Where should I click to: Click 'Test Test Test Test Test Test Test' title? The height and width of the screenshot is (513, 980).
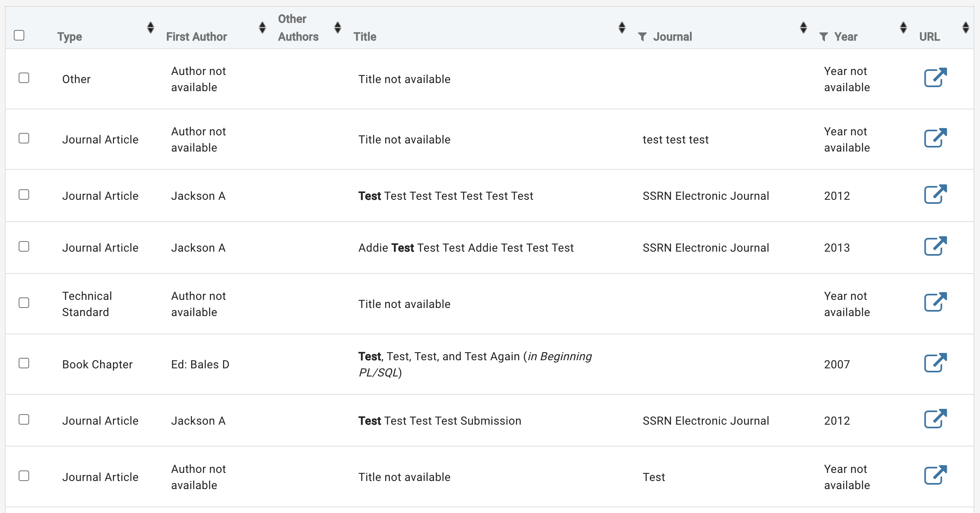pyautogui.click(x=445, y=196)
